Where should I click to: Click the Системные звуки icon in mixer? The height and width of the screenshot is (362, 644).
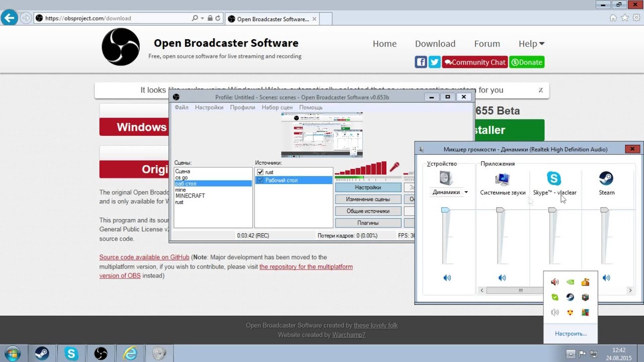[502, 178]
